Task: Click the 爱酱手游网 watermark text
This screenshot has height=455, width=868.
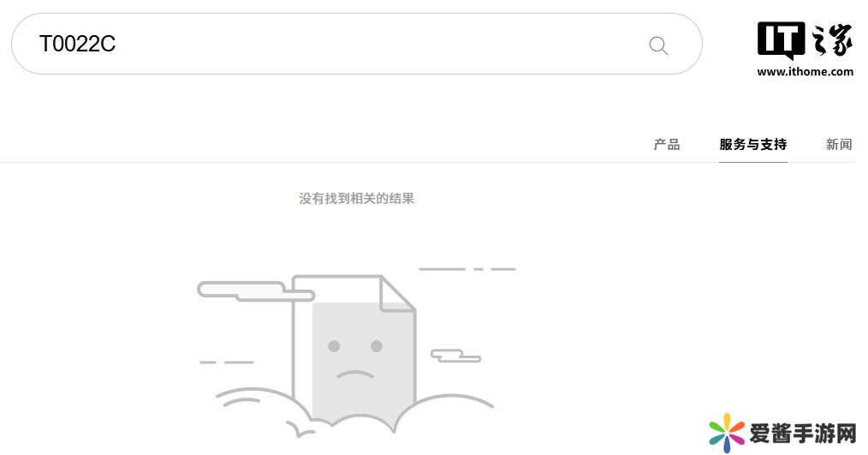Action: 803,434
